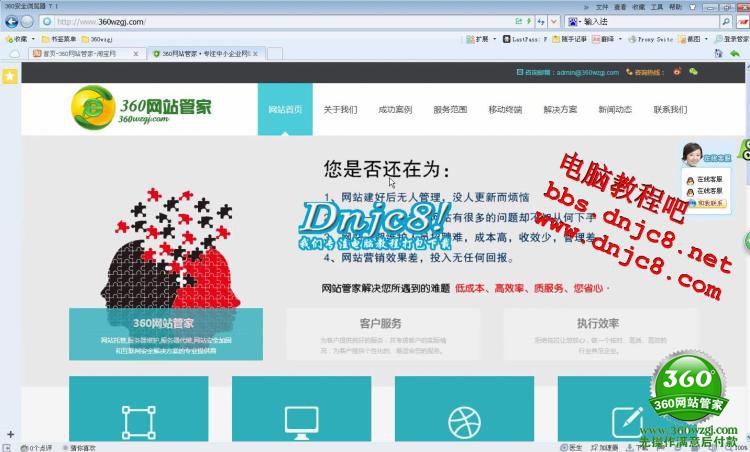Open the 360wzgj bookmark folder

point(97,39)
